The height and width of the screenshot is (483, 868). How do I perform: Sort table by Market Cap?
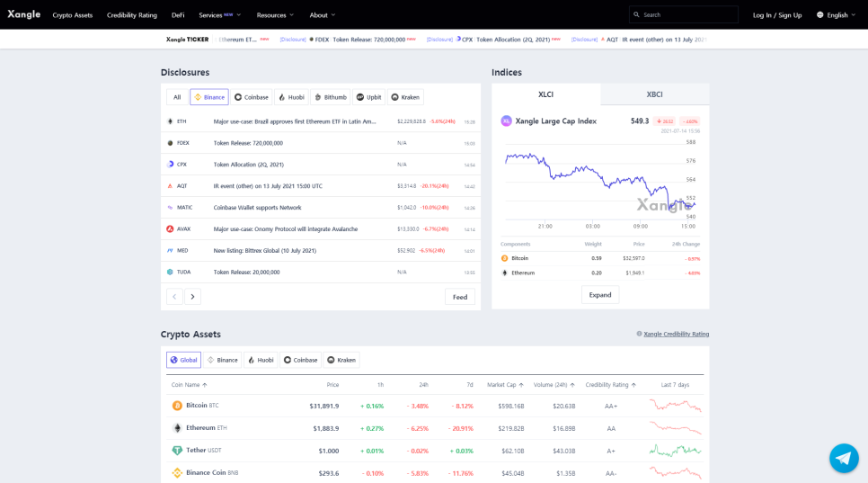tap(505, 384)
